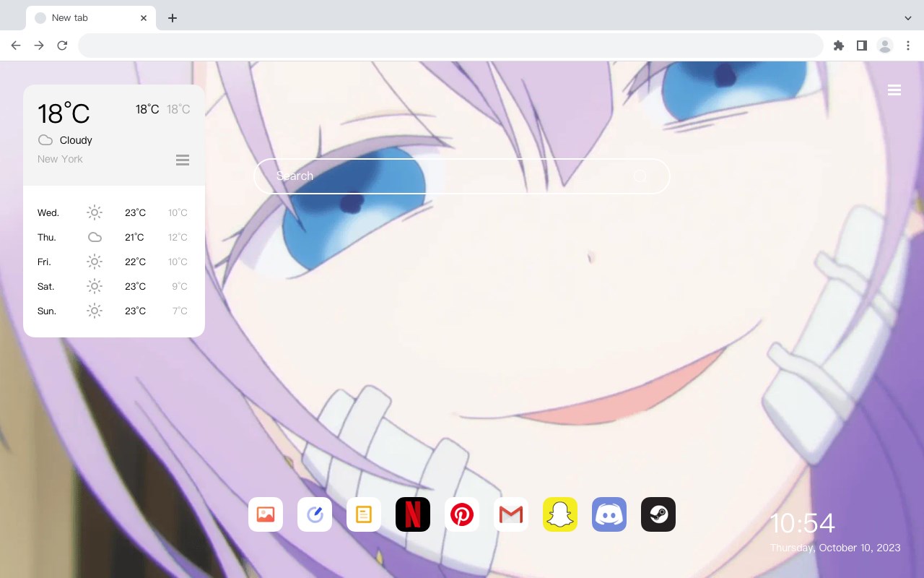The width and height of the screenshot is (924, 578).
Task: Open the Snapchat shortcut
Action: point(560,514)
